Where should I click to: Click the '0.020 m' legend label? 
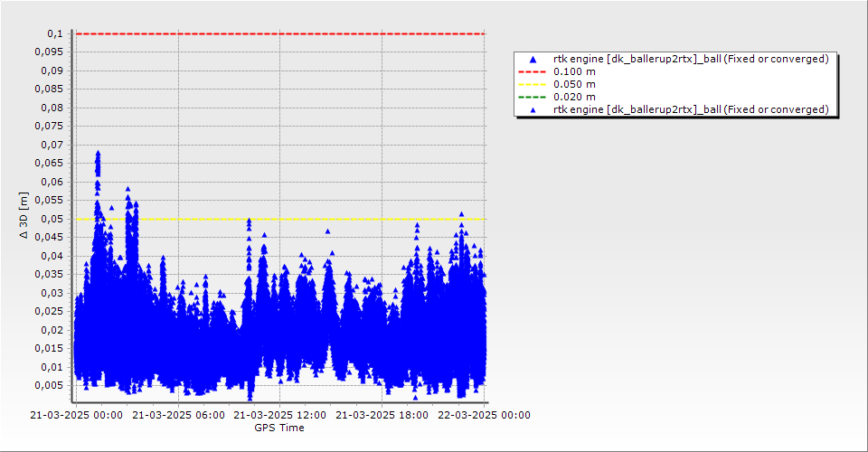[x=575, y=97]
